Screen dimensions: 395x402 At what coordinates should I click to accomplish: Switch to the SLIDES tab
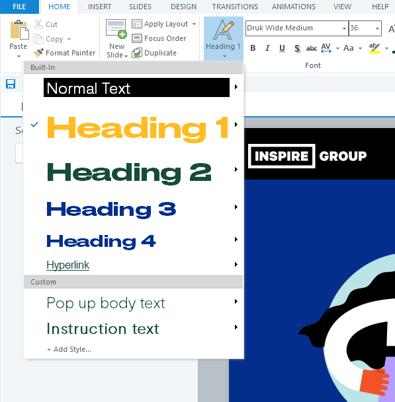(140, 7)
